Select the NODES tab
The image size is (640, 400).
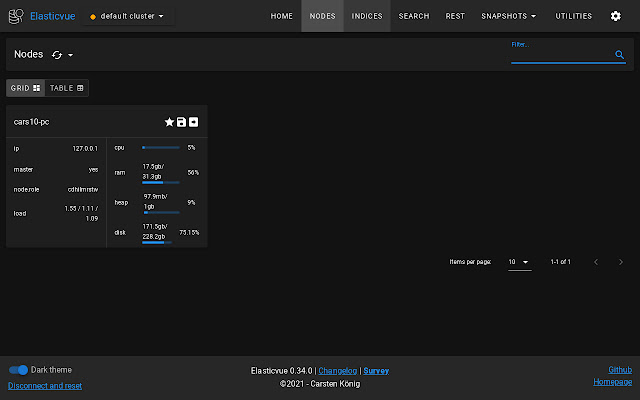tap(322, 16)
